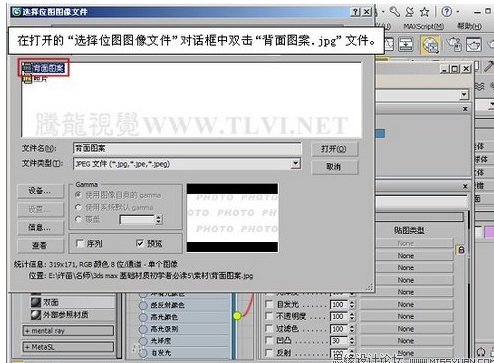494x363 pixels.
Task: Expand the mental ray rollout
Action: click(68, 331)
